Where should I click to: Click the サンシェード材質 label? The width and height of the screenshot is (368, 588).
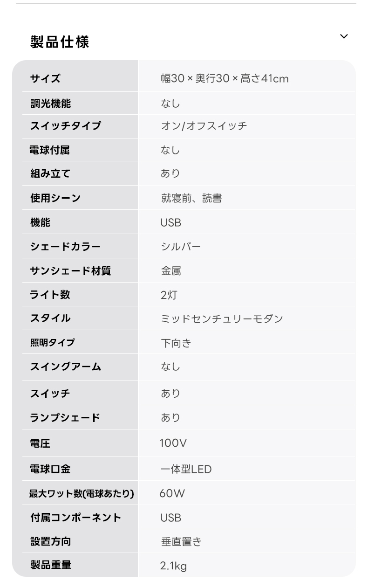coord(70,270)
